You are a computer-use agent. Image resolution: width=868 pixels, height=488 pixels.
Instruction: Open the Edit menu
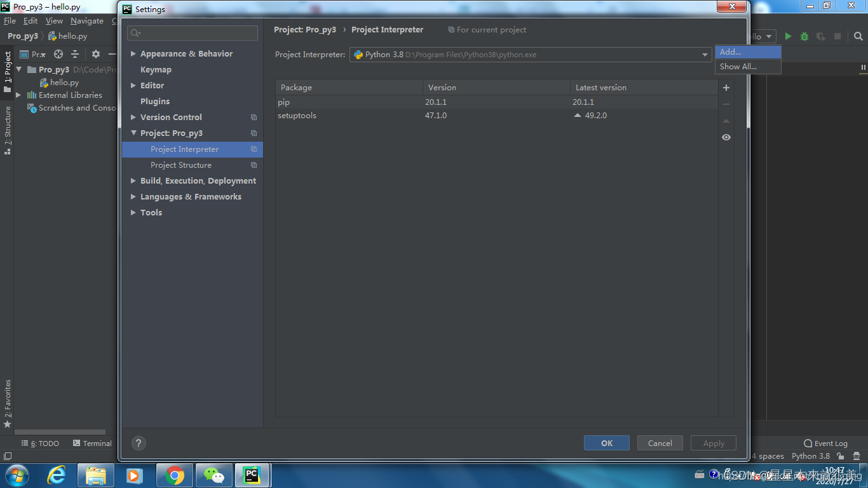[x=31, y=21]
